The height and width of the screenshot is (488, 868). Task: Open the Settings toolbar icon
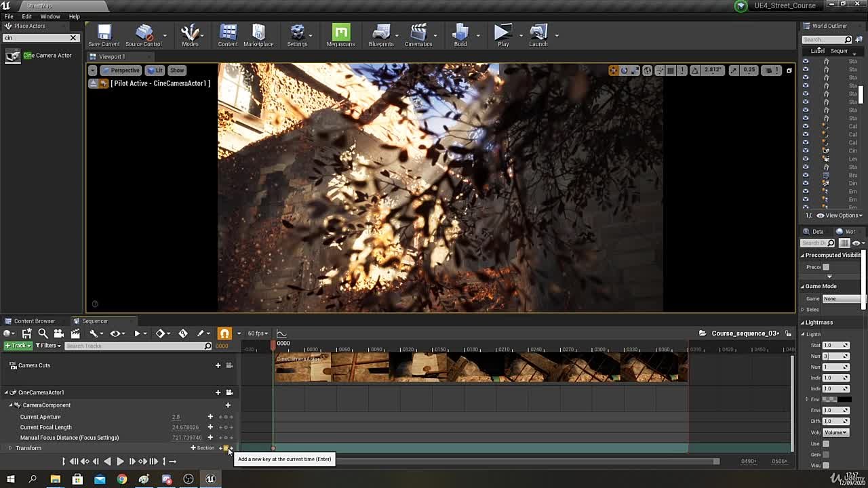(x=297, y=35)
